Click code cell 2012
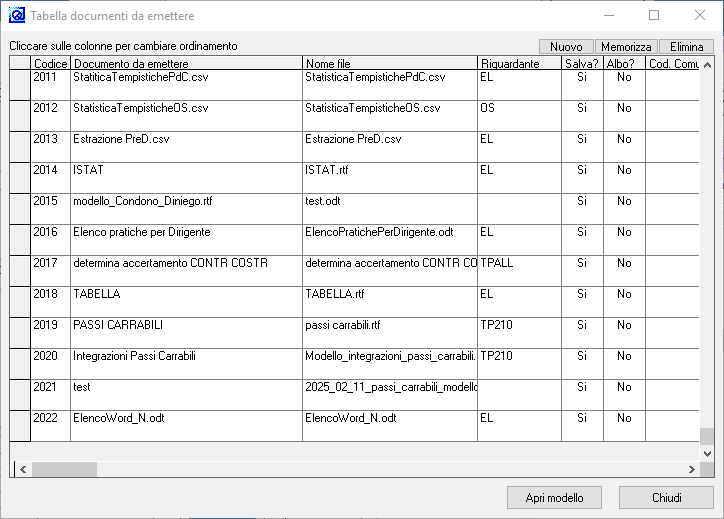 (51, 116)
